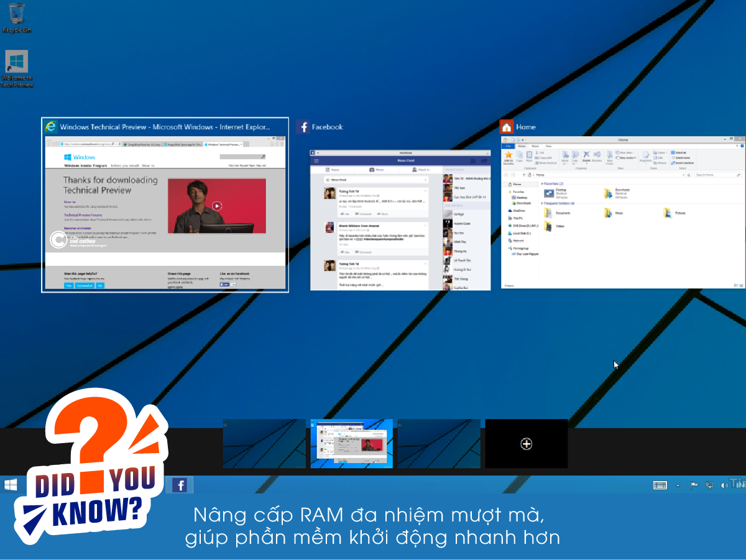Switch to the third virtual desktop
Viewport: 746px width, 560px height.
[439, 443]
